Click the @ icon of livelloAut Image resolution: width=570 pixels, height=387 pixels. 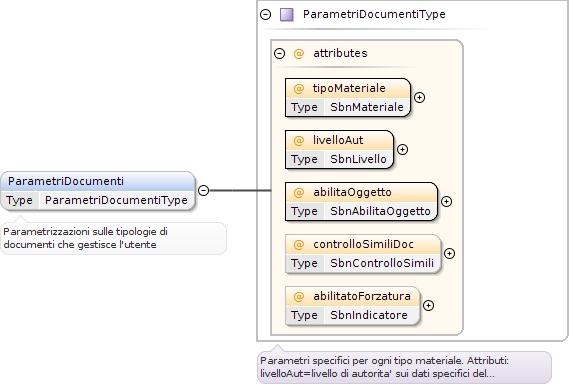tap(298, 141)
